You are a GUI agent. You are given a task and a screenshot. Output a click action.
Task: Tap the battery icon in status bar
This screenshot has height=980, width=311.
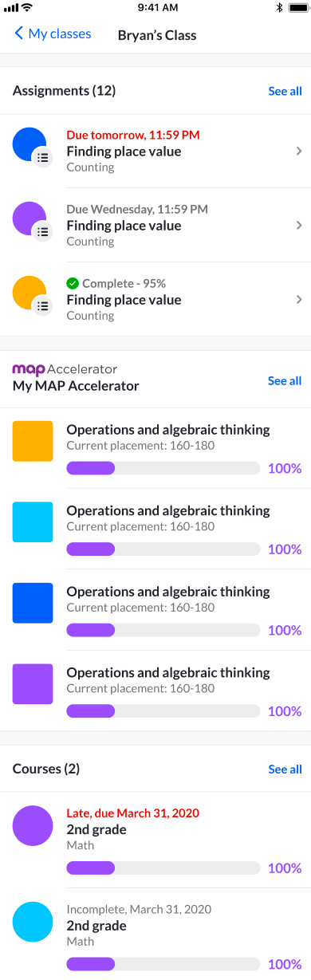[x=297, y=7]
